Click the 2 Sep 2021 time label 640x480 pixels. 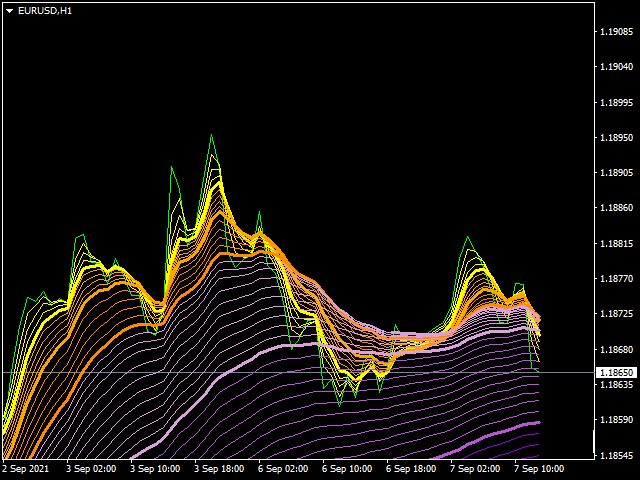pyautogui.click(x=26, y=469)
